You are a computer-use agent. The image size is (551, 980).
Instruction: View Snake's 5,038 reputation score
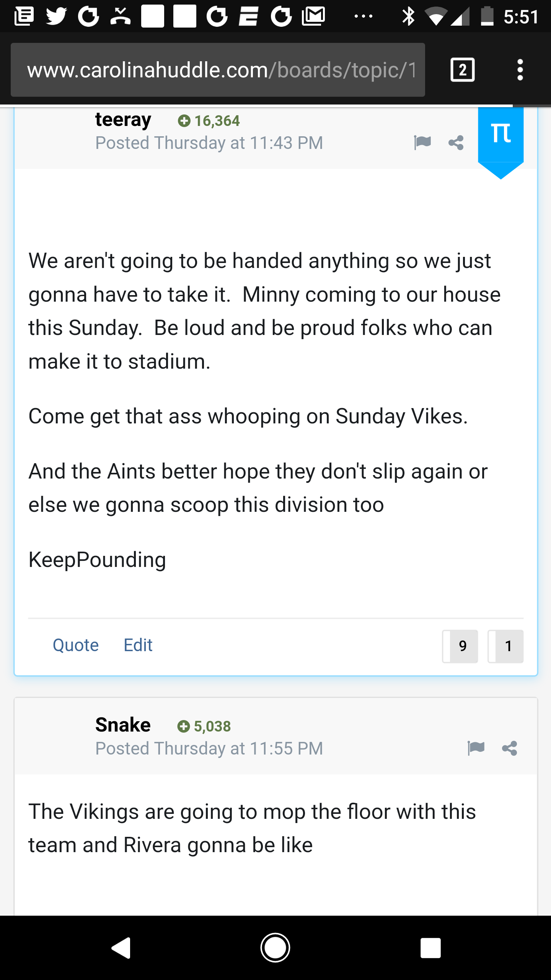[204, 726]
